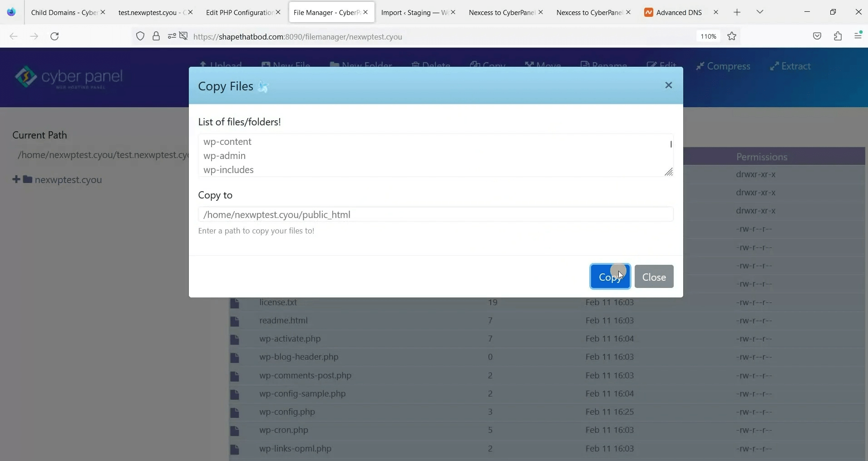
Task: Click the 19 size value for license.txt
Action: pyautogui.click(x=493, y=302)
